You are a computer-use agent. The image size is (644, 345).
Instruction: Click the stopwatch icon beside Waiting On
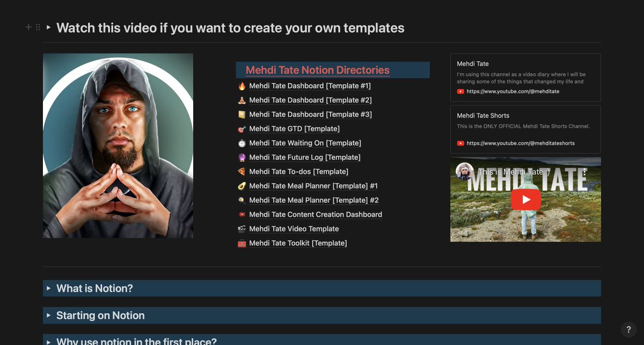click(x=241, y=143)
